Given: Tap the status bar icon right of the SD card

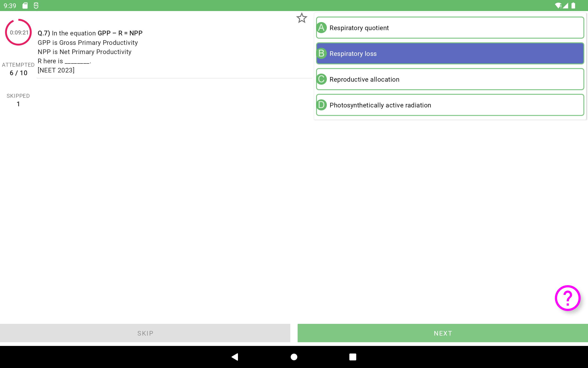Looking at the screenshot, I should click(x=36, y=5).
